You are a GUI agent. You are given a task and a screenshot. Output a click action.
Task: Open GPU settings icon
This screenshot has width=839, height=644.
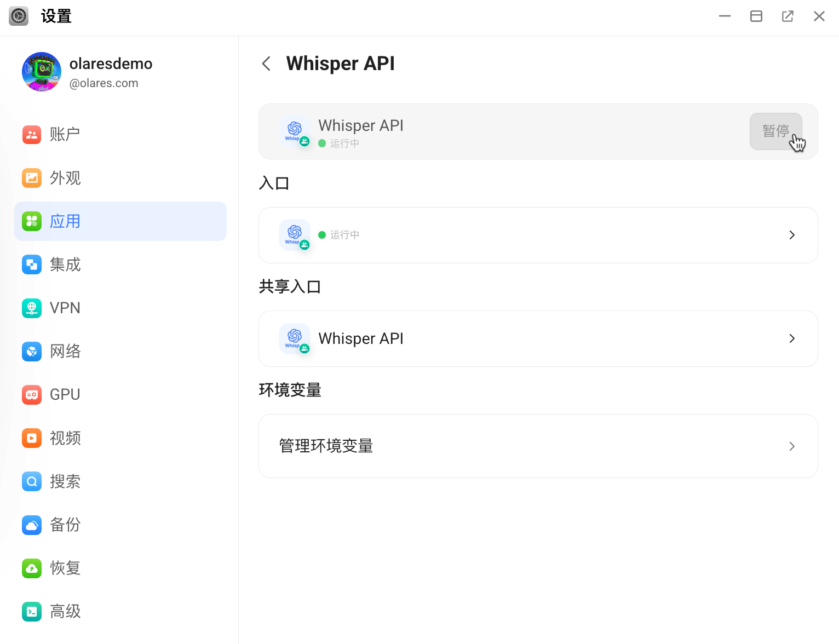click(32, 394)
